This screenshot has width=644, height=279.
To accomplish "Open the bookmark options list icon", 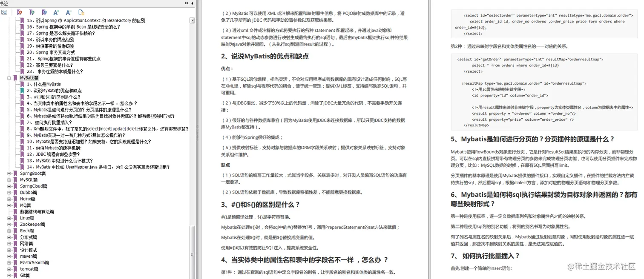I will tap(5, 12).
